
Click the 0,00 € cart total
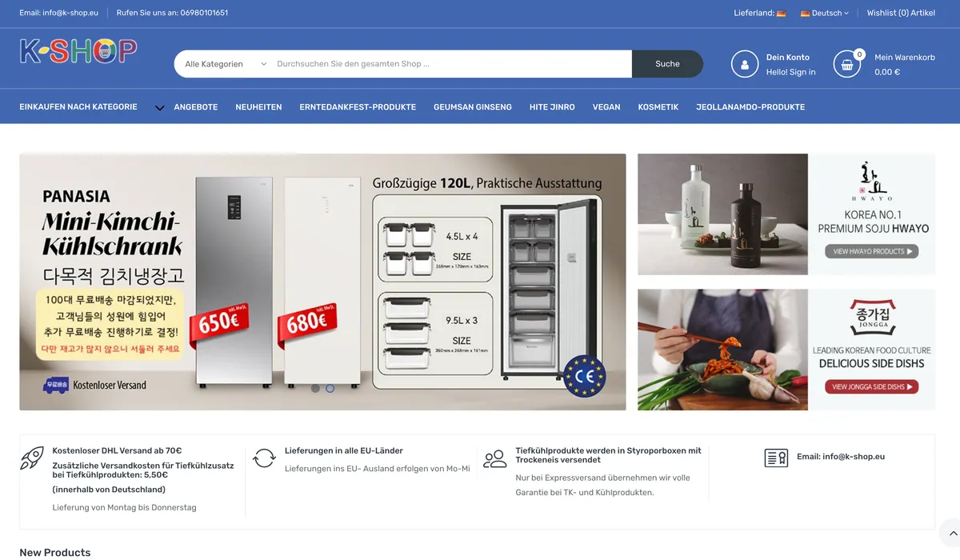[887, 72]
